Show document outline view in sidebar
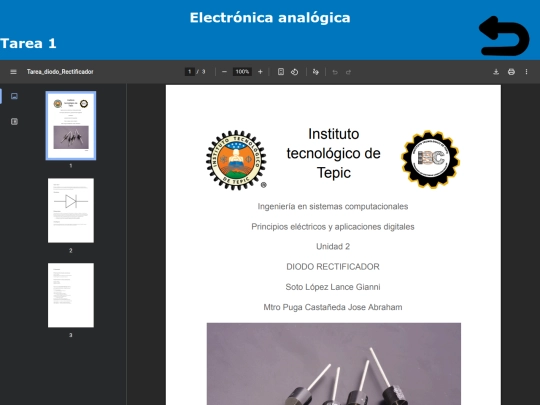Image resolution: width=540 pixels, height=405 pixels. tap(14, 122)
